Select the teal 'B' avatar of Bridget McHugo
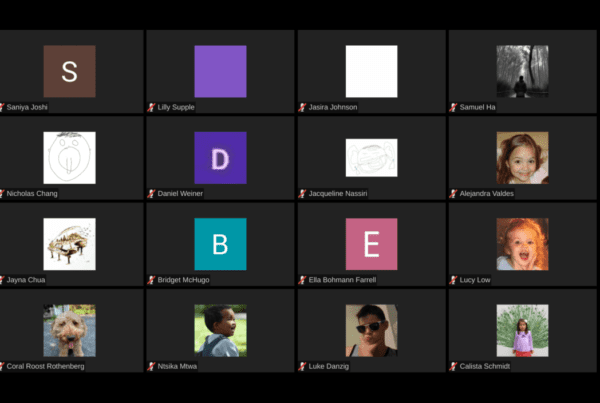 (x=220, y=244)
